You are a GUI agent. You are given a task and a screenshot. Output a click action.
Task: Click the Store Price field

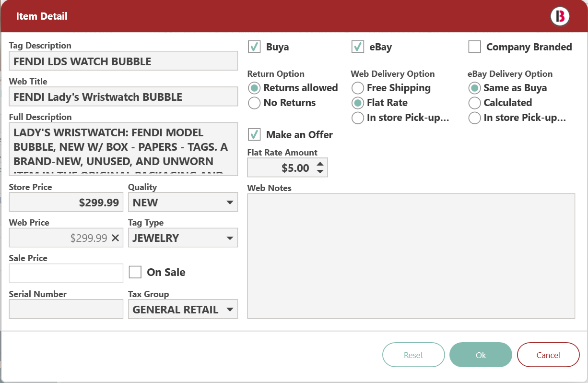(x=66, y=203)
